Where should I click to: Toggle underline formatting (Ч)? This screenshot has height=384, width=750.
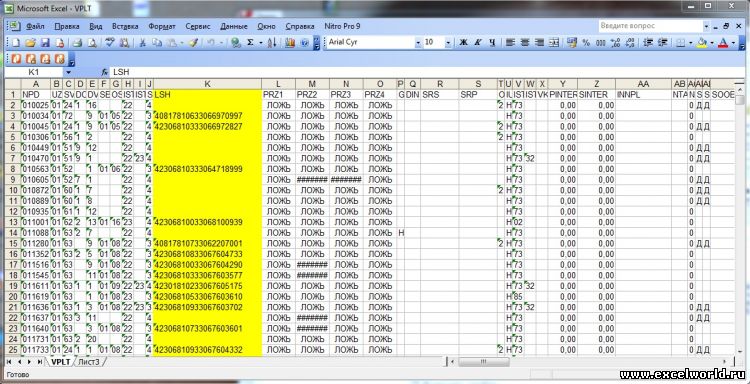492,43
